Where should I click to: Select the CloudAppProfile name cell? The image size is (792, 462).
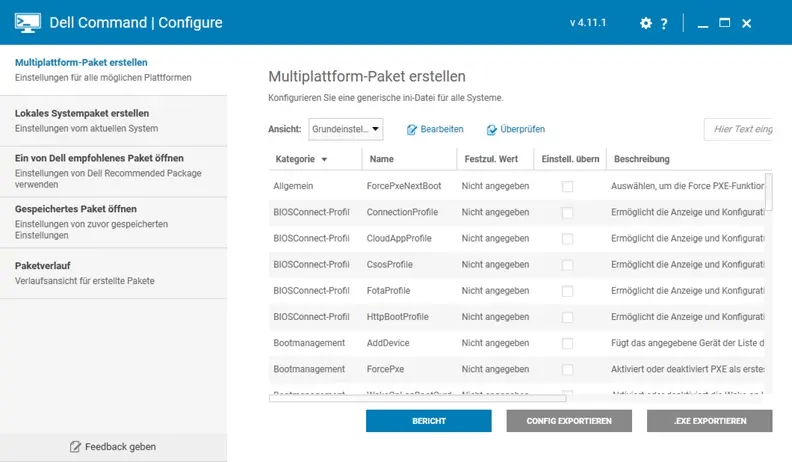point(399,238)
